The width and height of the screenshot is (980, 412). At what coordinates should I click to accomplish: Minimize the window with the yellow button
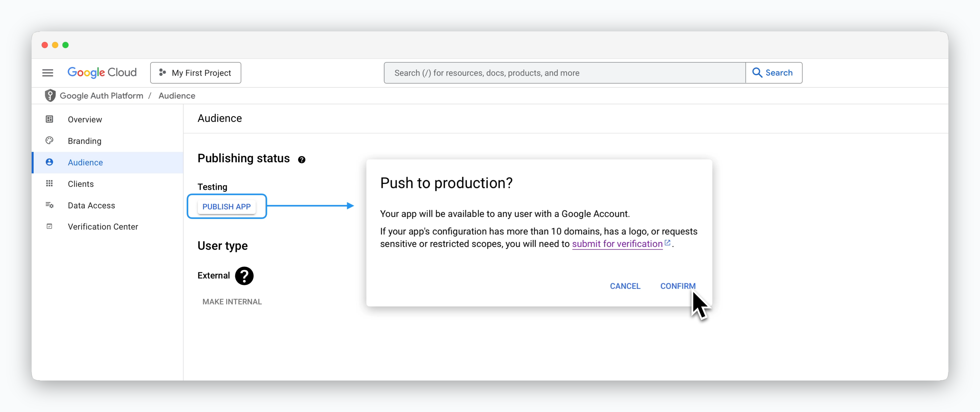[55, 45]
